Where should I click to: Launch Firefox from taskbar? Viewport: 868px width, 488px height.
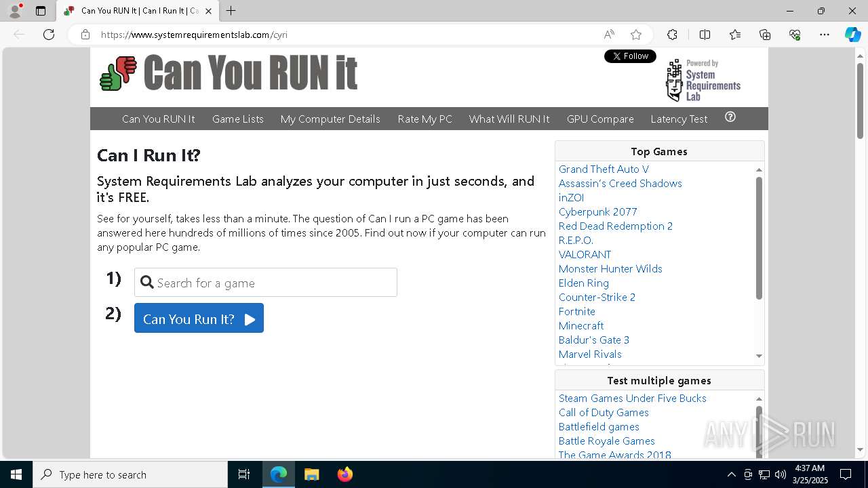coord(344,474)
